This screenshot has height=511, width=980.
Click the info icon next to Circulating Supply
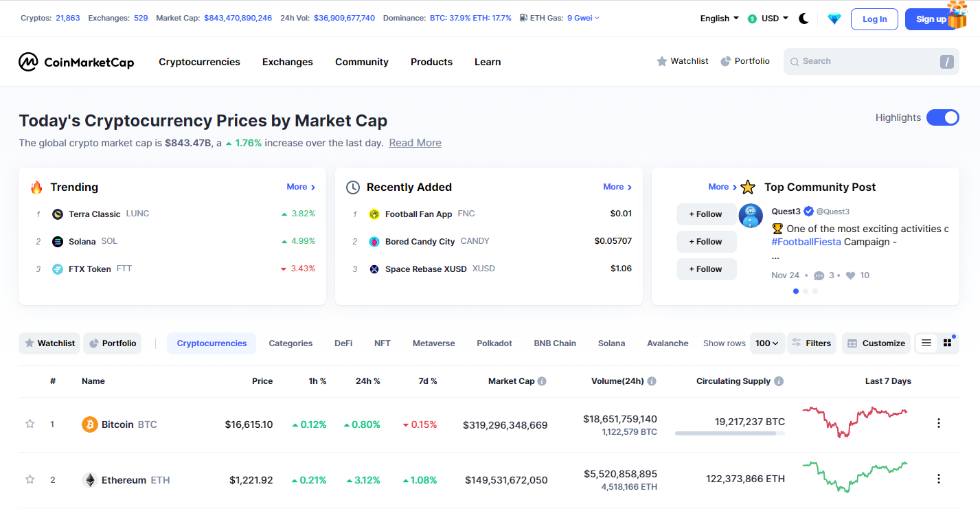(x=779, y=381)
